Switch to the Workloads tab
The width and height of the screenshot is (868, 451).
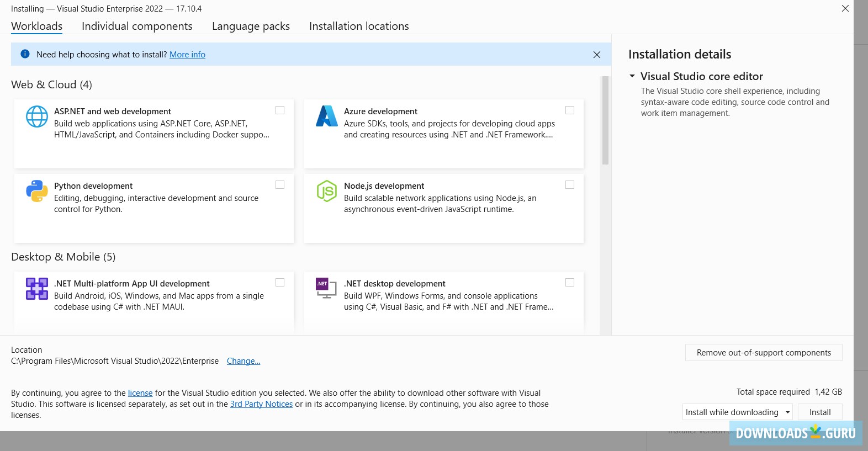pos(37,26)
